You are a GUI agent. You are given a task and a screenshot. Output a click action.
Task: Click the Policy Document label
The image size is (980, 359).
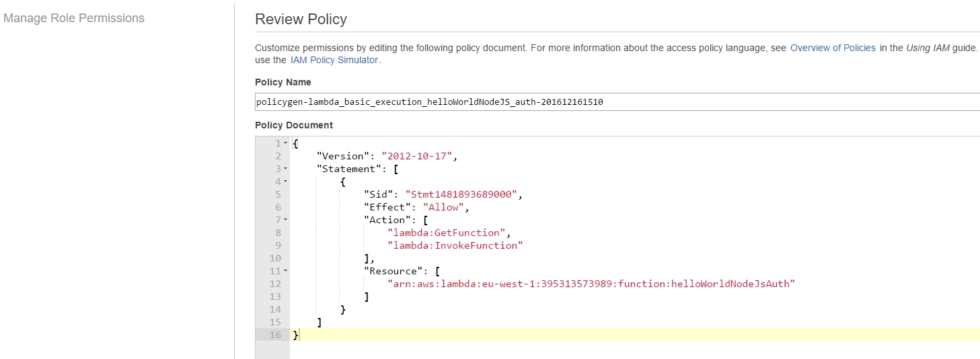pos(294,125)
